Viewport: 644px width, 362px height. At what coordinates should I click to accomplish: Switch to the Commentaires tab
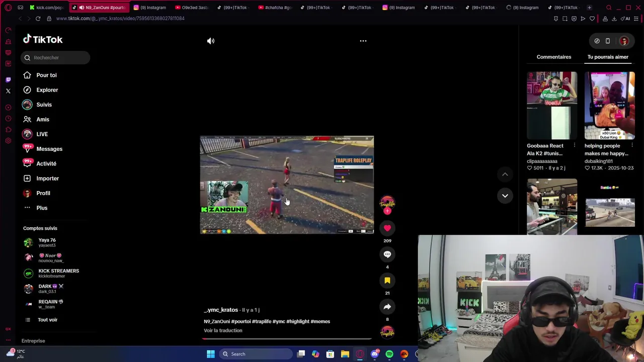554,57
